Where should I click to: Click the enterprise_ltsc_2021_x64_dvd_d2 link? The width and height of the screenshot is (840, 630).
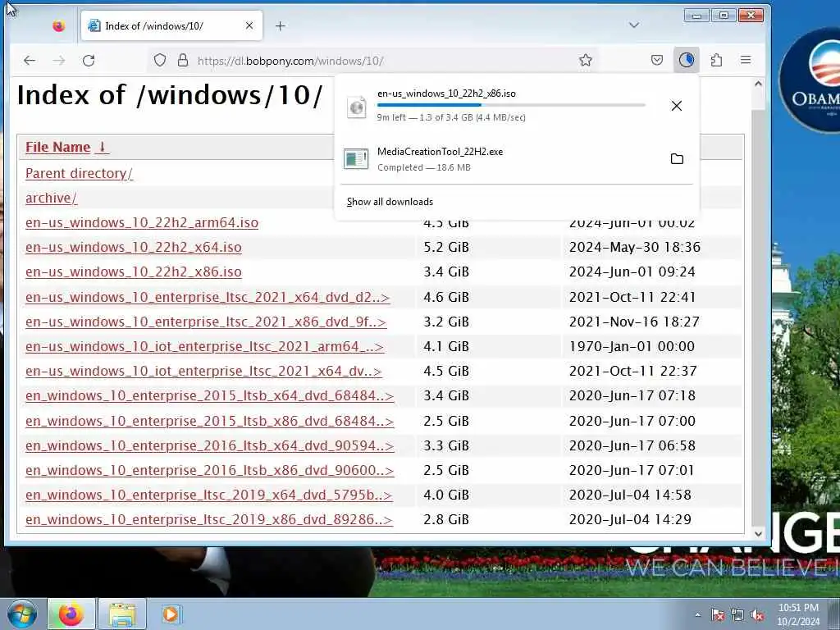(208, 297)
